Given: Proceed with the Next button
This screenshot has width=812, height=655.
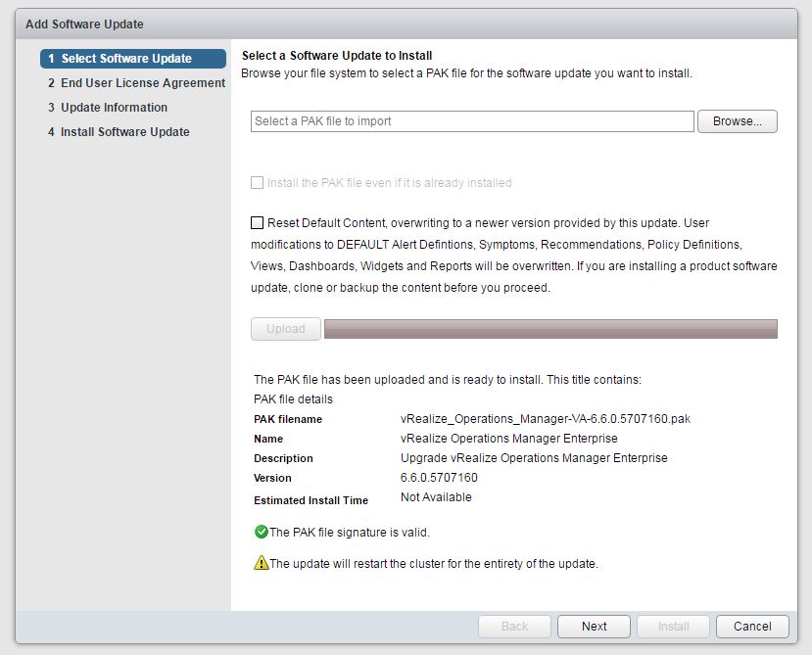Looking at the screenshot, I should click(x=594, y=627).
